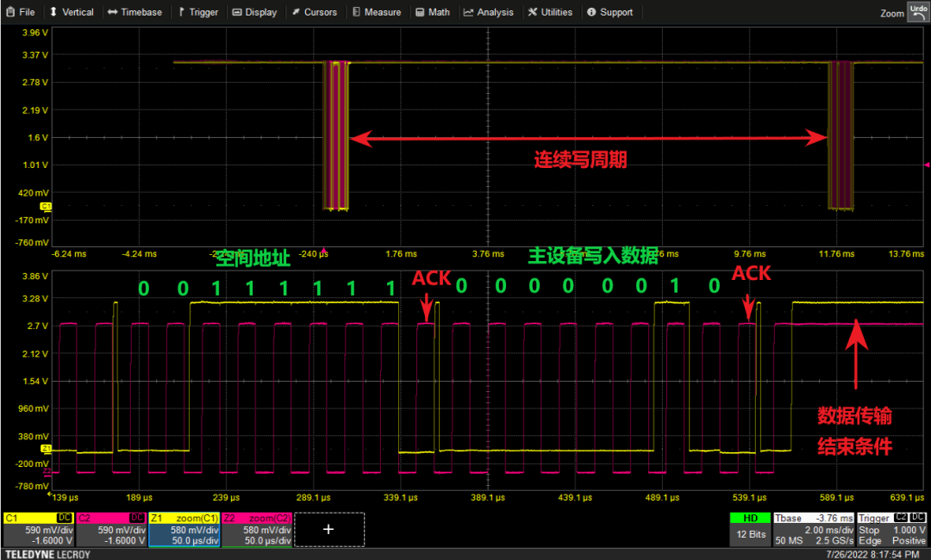Image resolution: width=931 pixels, height=560 pixels.
Task: Open the Z1 zoom(C1) descriptor box
Action: tap(184, 530)
